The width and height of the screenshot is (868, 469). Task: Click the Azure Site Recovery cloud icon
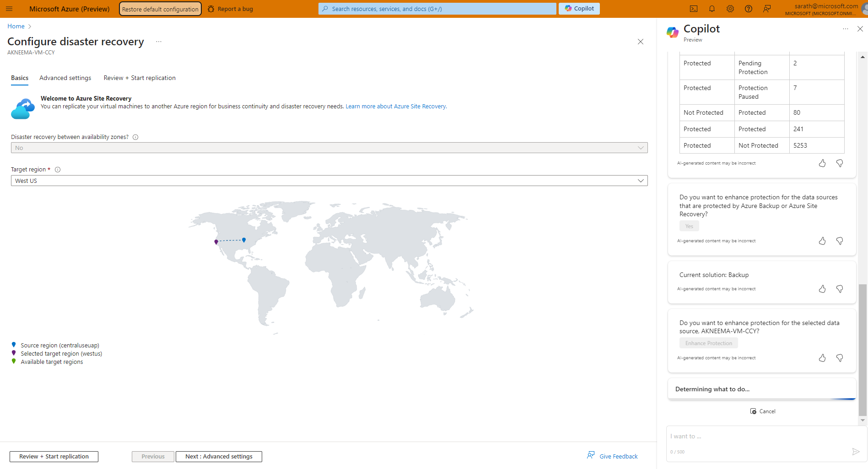23,109
